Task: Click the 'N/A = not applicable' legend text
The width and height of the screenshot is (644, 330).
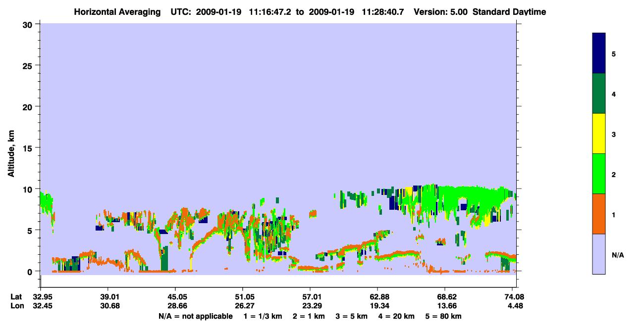Action: (195, 316)
